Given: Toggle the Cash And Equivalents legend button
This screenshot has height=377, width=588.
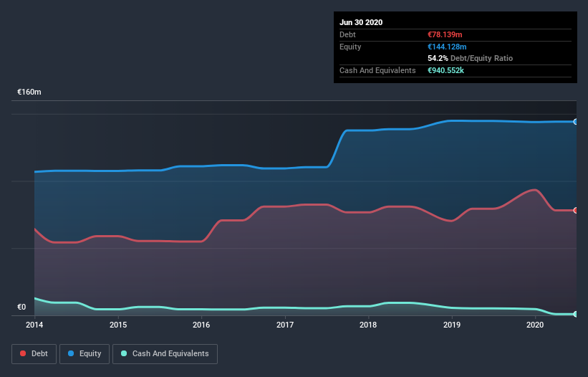Looking at the screenshot, I should pos(165,354).
